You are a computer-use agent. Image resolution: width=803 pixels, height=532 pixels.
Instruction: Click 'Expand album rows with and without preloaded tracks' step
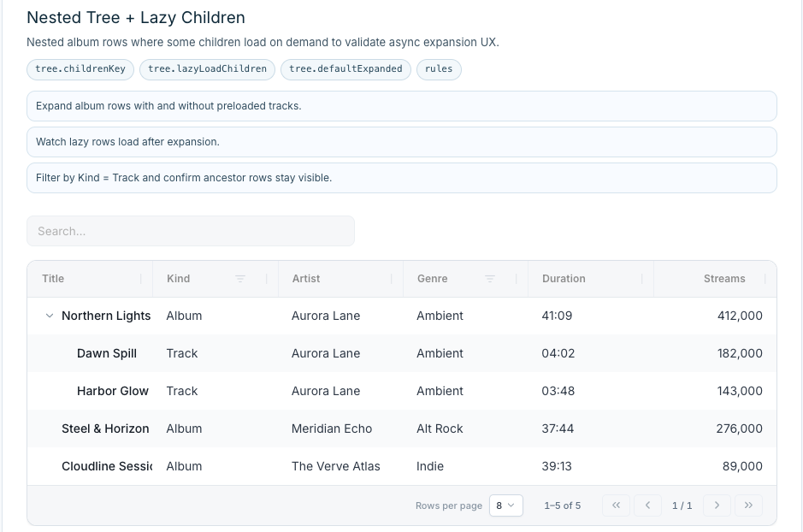[402, 106]
